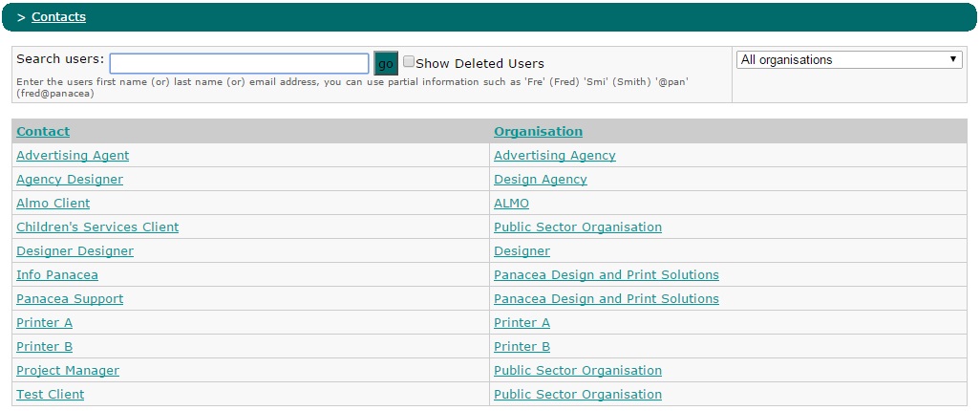Select the Printer A contact link

(x=44, y=323)
